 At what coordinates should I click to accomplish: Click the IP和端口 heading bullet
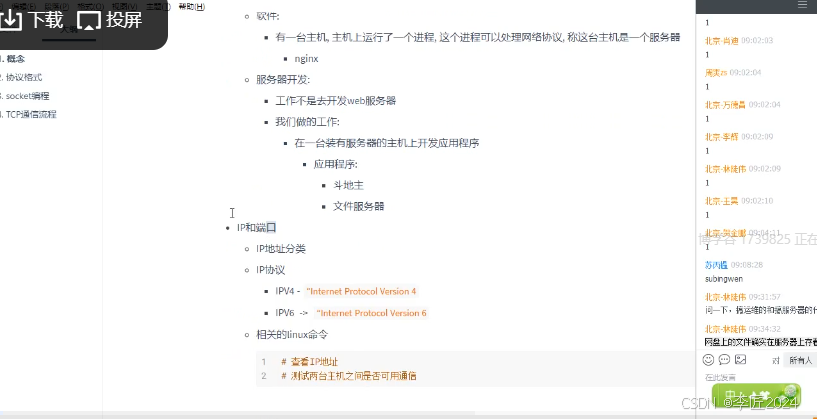tap(256, 228)
